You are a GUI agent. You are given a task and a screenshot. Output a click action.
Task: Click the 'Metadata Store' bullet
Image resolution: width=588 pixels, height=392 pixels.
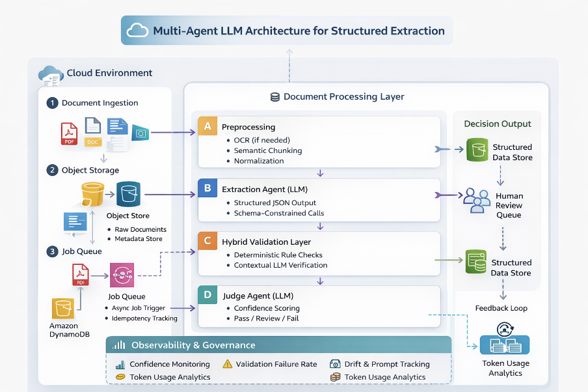click(x=139, y=239)
